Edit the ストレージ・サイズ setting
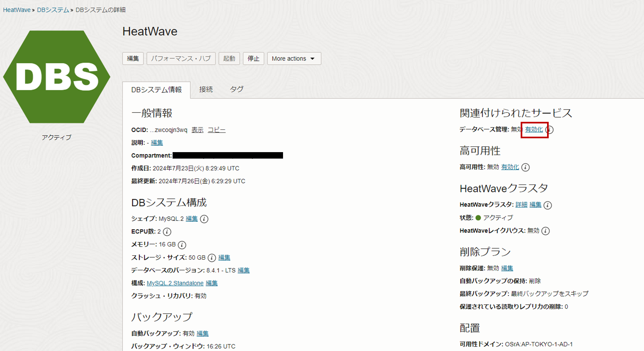 [224, 258]
